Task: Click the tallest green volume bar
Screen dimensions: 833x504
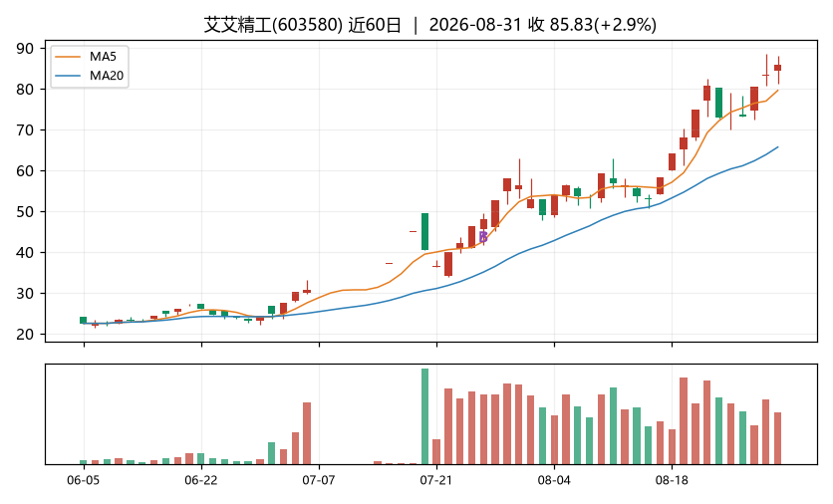Action: [425, 416]
